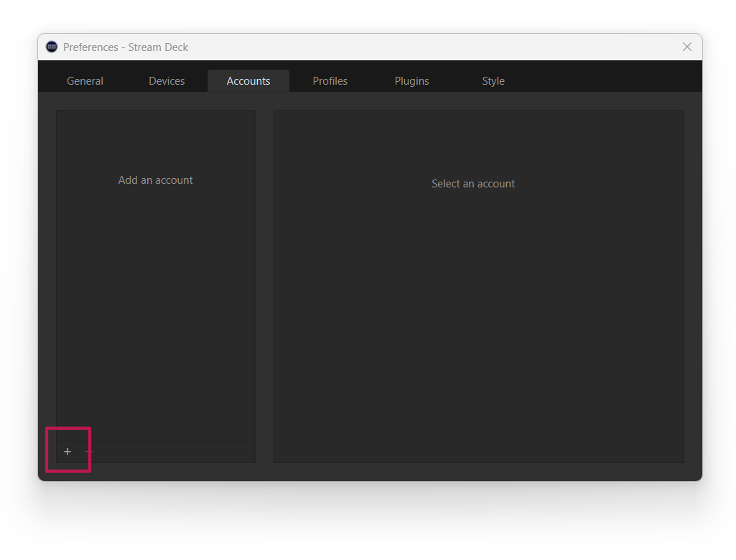Click the 'Add an account' text
This screenshot has height=560, width=736.
click(155, 180)
